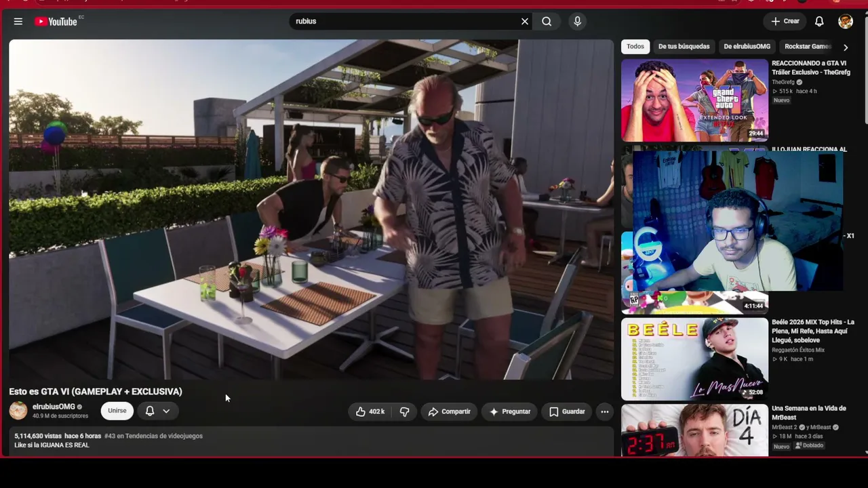The height and width of the screenshot is (488, 868).
Task: Click the Nuevo badge under TheGrefg video
Action: pos(781,100)
